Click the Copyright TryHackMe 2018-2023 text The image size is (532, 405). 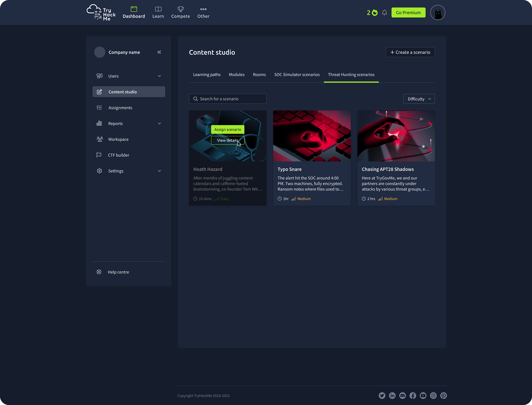203,396
